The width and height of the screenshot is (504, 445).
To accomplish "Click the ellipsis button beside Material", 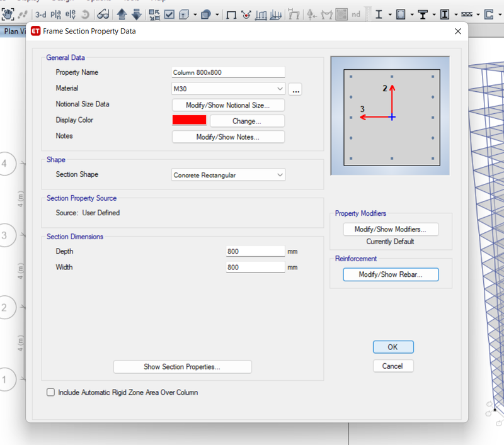I will point(295,89).
